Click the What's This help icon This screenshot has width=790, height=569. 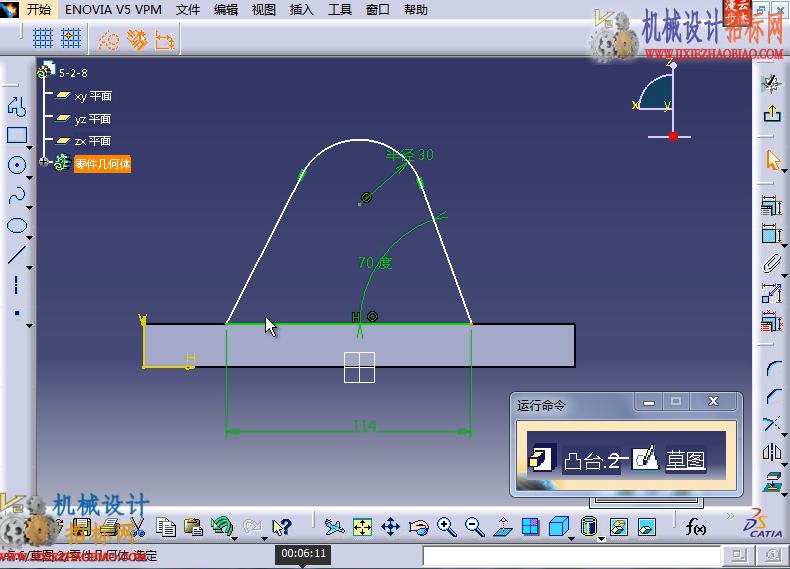click(282, 527)
